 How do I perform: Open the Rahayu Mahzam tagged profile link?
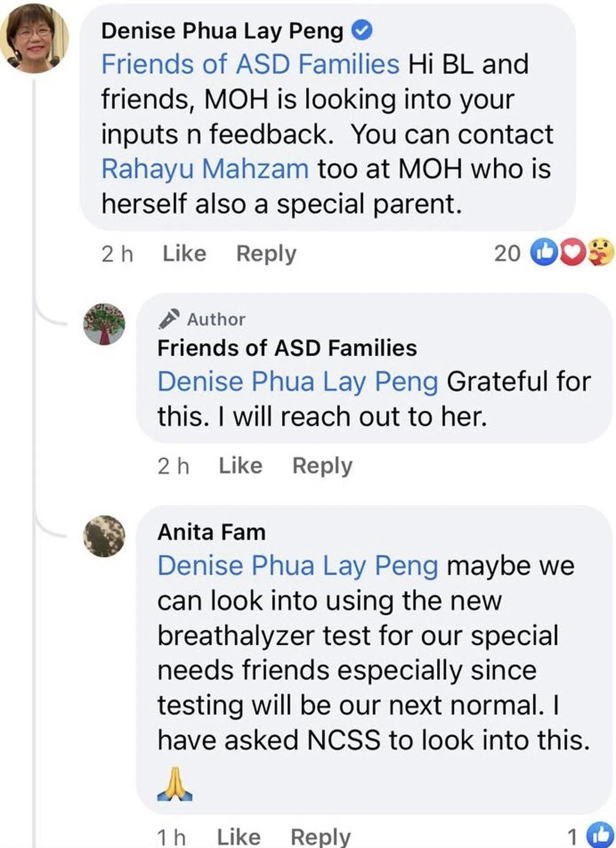click(205, 169)
